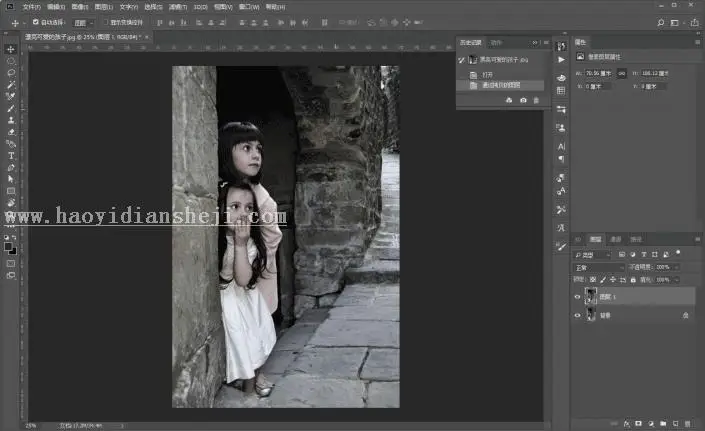Open the Actions play-button panel icon
This screenshot has height=431, width=705.
click(x=561, y=59)
